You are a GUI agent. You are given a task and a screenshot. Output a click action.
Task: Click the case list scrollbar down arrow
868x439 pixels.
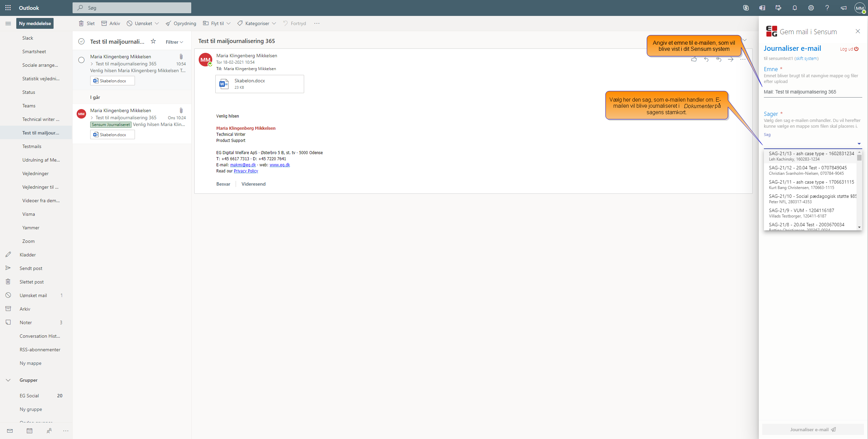pos(859,227)
